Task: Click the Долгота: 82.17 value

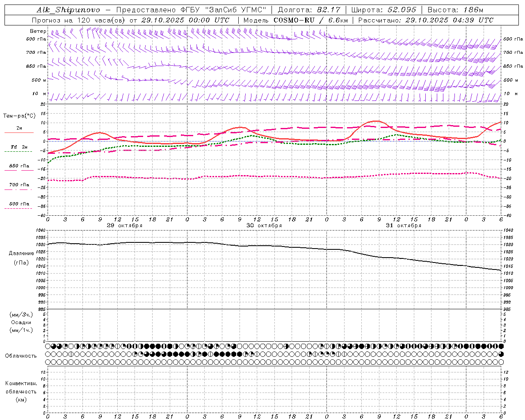Action: click(309, 10)
